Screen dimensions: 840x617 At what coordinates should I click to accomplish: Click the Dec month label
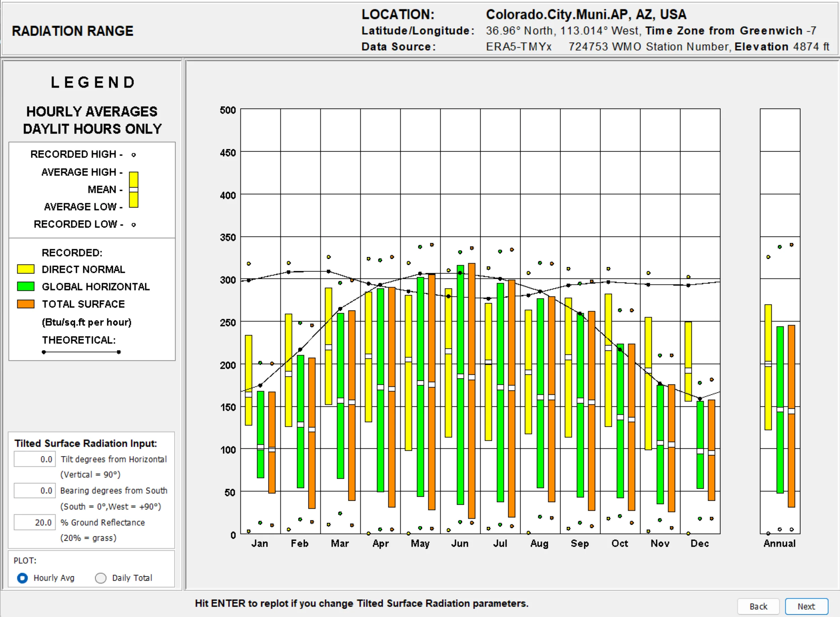click(x=700, y=543)
